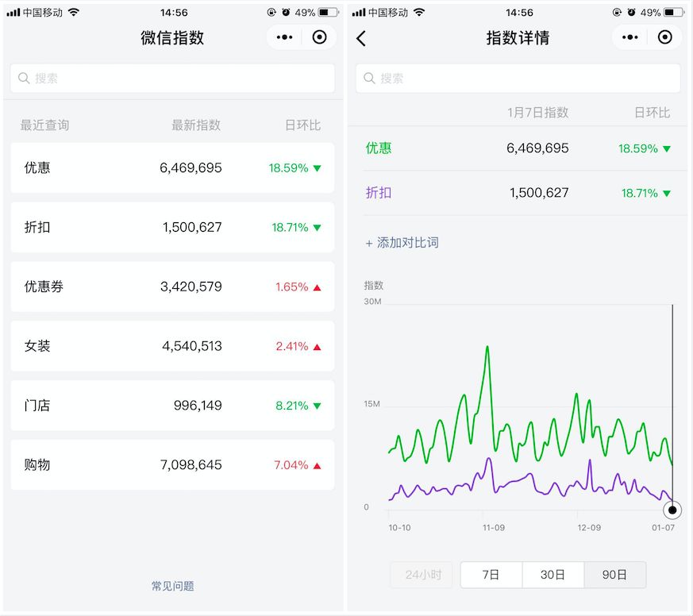Click the 1,500,627 value in index detail
The image size is (693, 616).
click(539, 193)
